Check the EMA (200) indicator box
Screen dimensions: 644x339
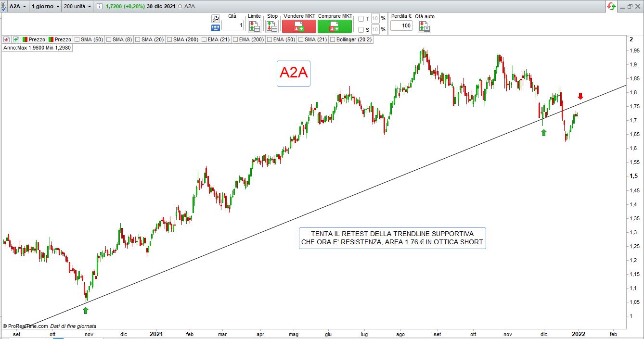pyautogui.click(x=235, y=39)
